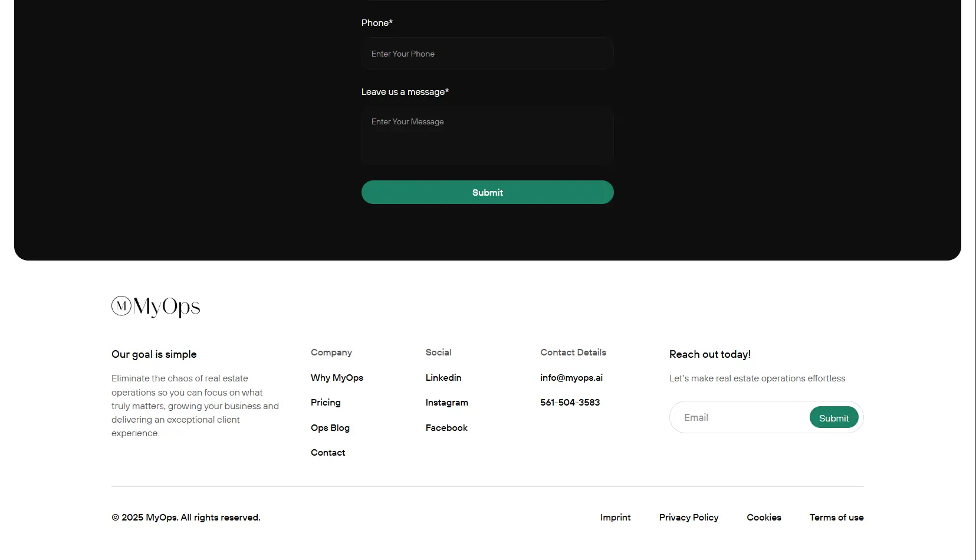Open the Why MyOps link
This screenshot has width=976, height=560.
coord(337,378)
